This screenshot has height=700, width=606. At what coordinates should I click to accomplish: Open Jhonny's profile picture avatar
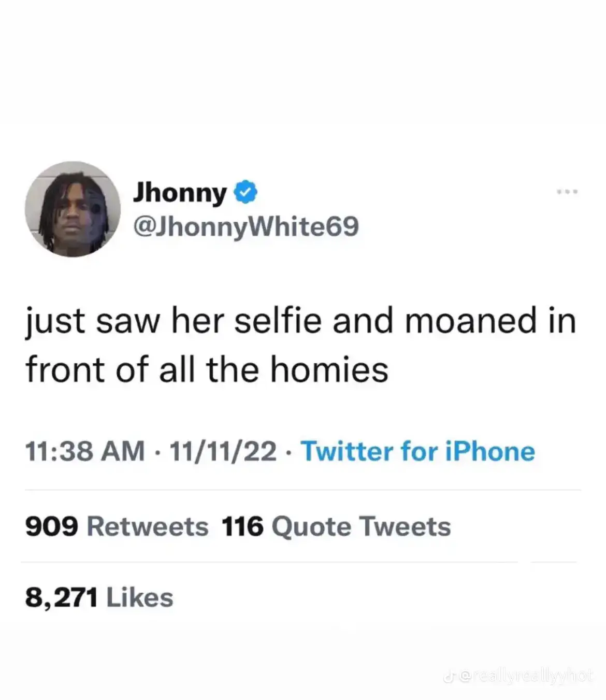(73, 209)
